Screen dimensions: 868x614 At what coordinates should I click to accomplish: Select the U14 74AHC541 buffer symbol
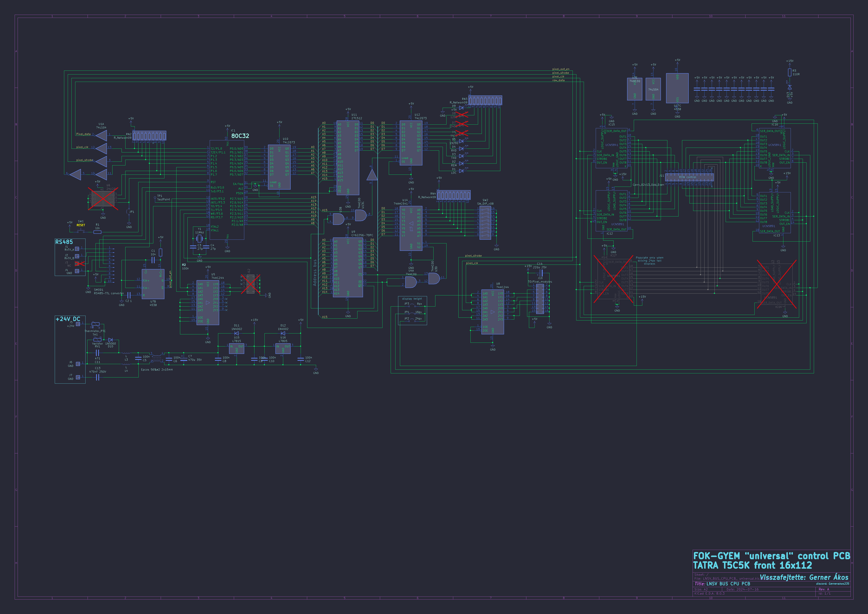click(x=411, y=228)
